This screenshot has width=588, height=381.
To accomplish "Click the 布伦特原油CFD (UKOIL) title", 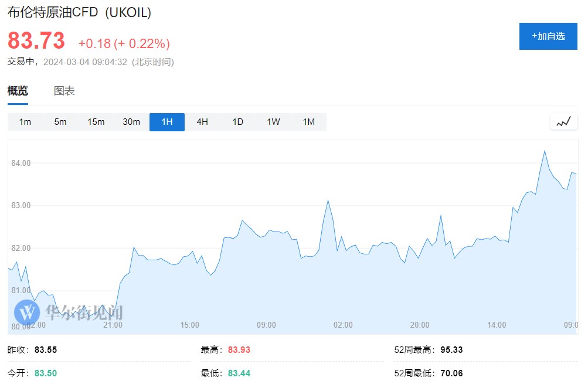I will click(x=79, y=12).
